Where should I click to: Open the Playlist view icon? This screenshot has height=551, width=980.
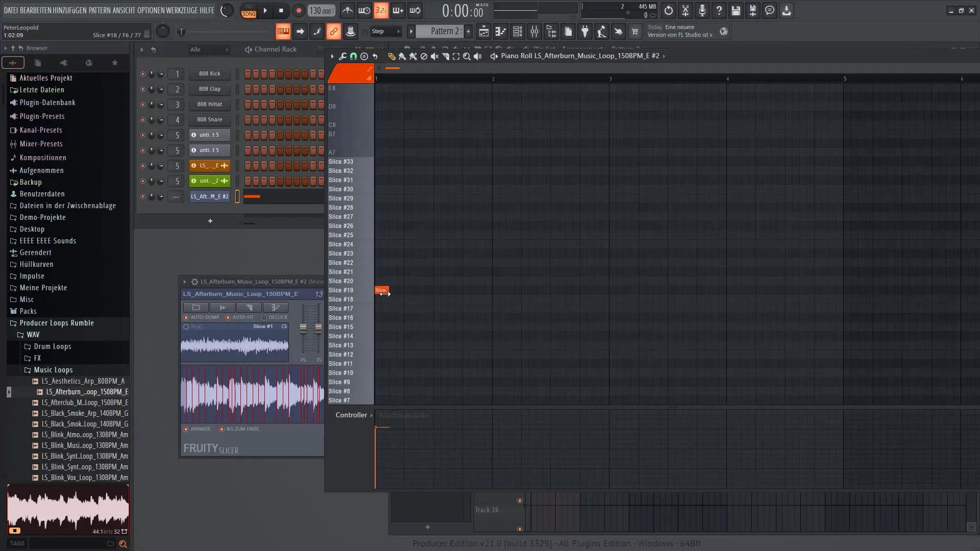(484, 32)
